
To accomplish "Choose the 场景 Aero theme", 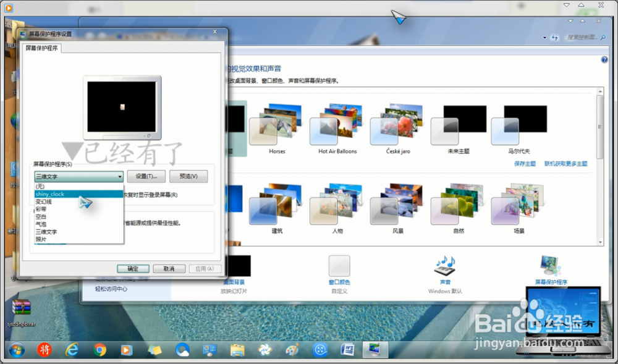I will [519, 208].
